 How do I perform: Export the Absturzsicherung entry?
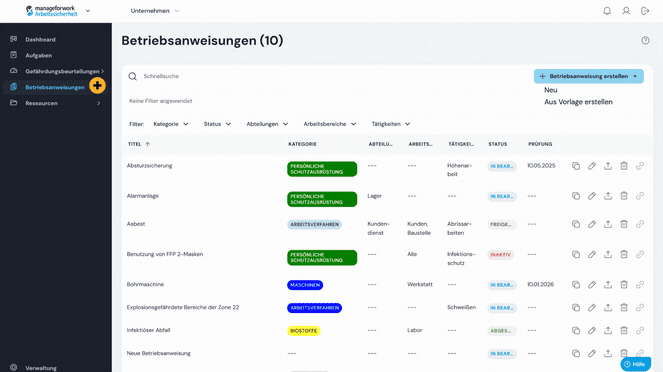point(608,166)
